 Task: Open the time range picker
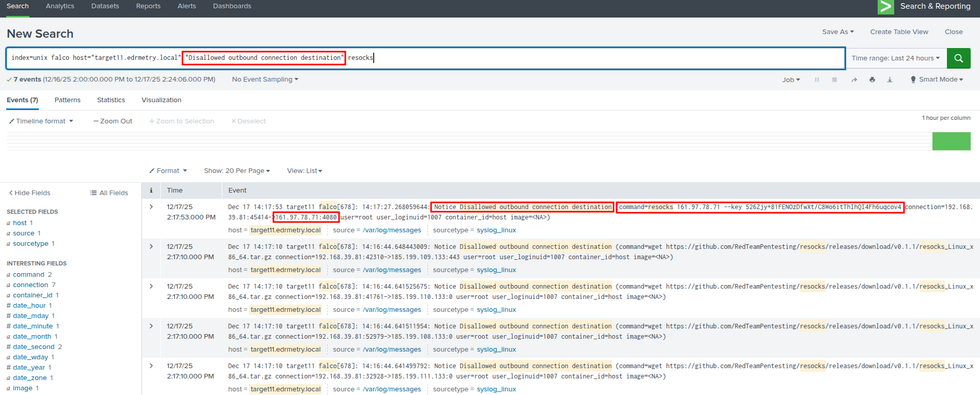(895, 58)
